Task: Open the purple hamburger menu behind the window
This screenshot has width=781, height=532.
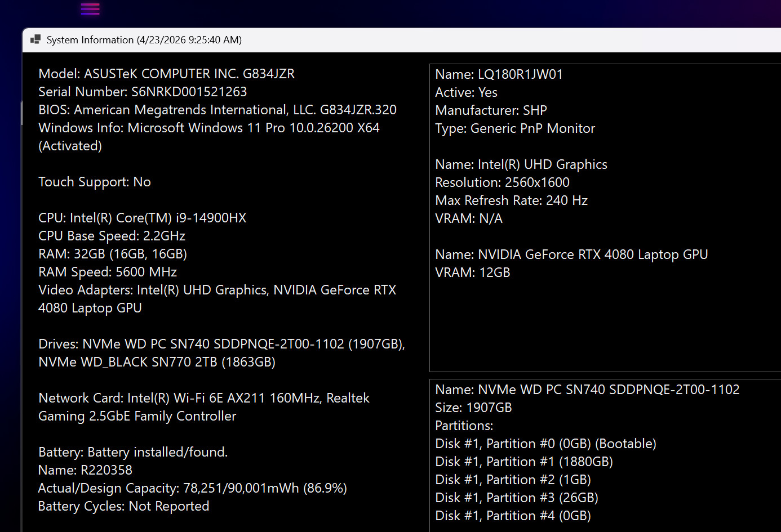Action: click(x=90, y=8)
